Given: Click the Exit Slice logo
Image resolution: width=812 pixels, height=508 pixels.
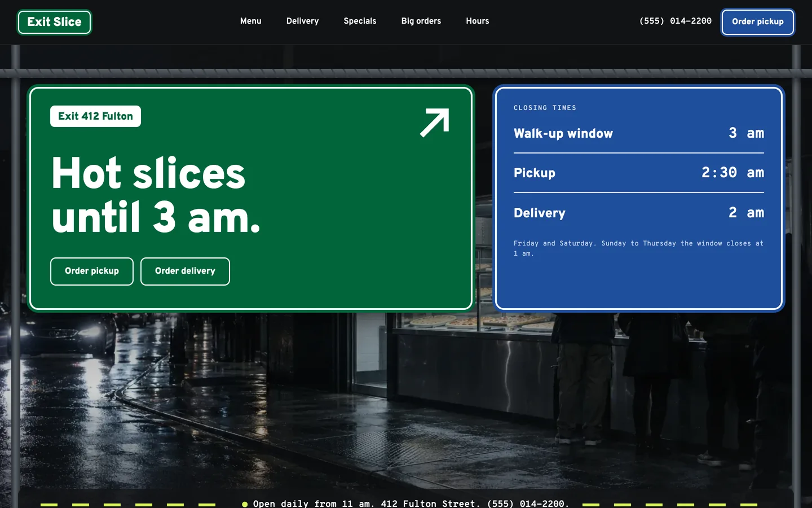Looking at the screenshot, I should 54,22.
